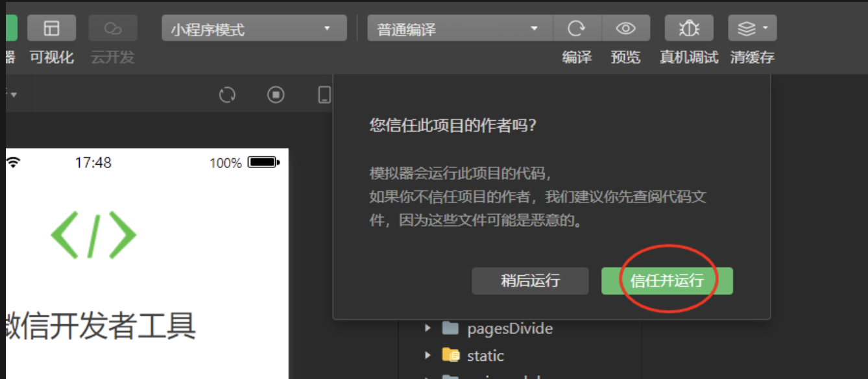Click the green </> logo in simulator
868x379 pixels.
[93, 235]
